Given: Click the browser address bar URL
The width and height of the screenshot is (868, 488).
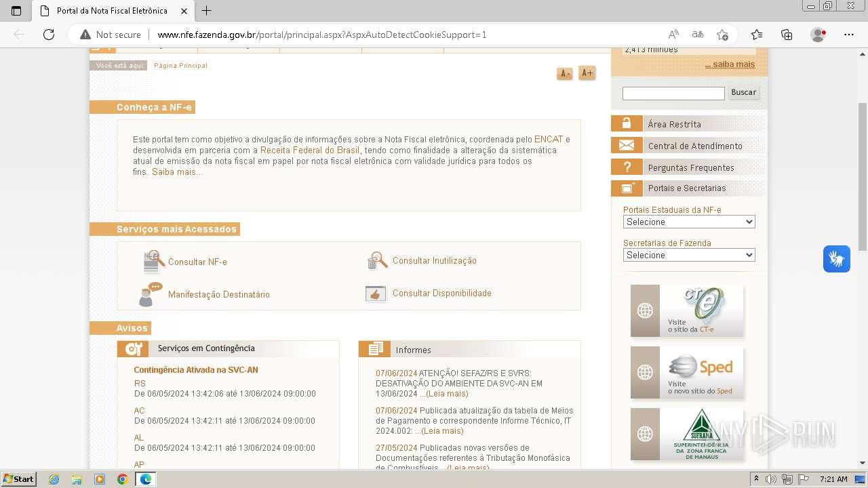Looking at the screenshot, I should pyautogui.click(x=322, y=35).
